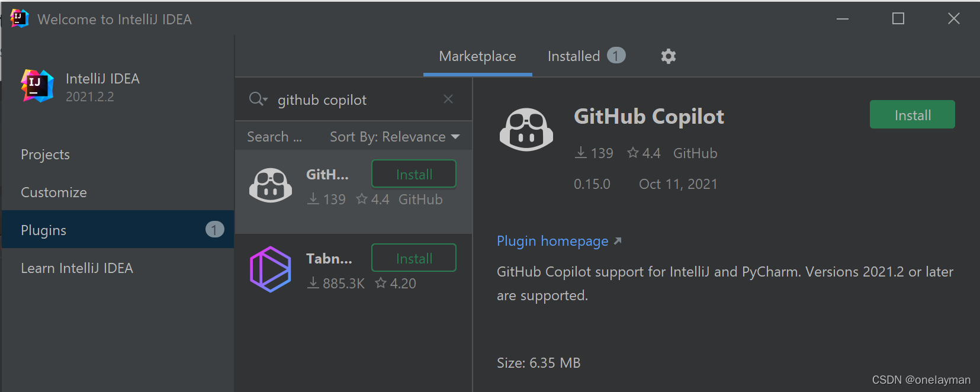Click the plugin description about IntelliJ and PyCharm

coord(725,284)
